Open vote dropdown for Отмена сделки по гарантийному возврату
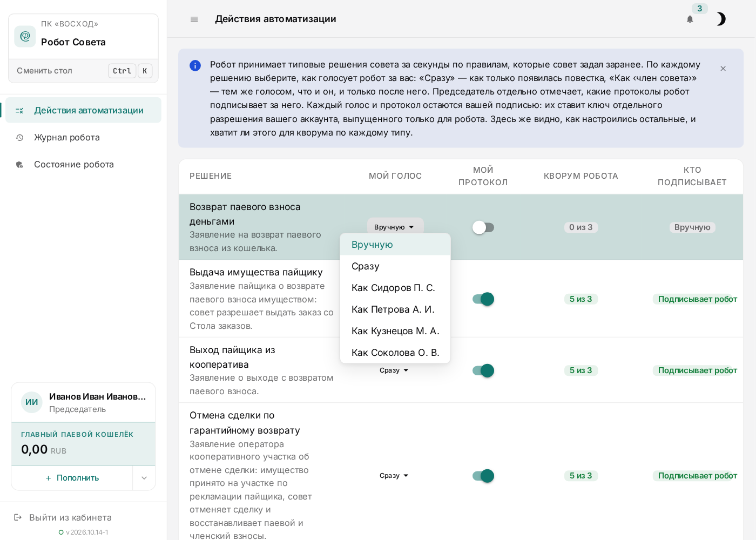The image size is (756, 540). 395,476
